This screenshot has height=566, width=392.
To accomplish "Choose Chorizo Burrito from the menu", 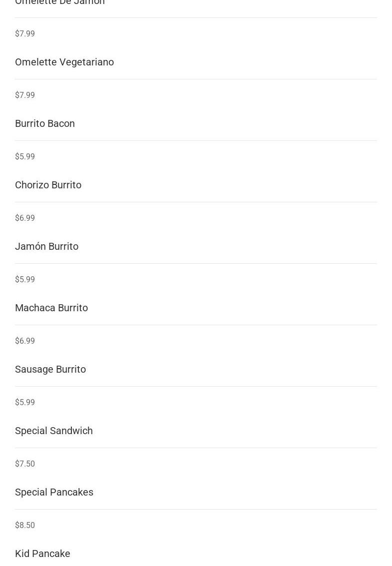I will pyautogui.click(x=48, y=185).
